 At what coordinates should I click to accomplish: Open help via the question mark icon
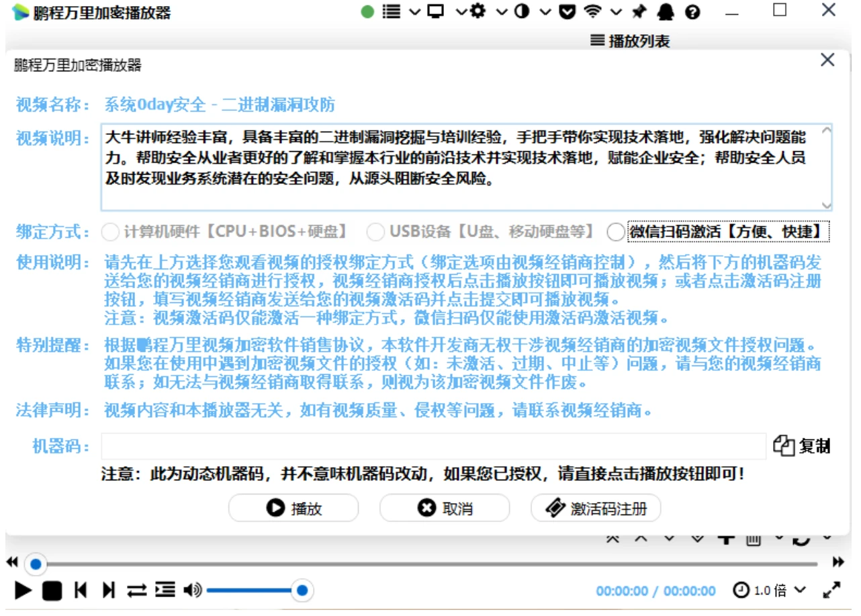[x=692, y=12]
